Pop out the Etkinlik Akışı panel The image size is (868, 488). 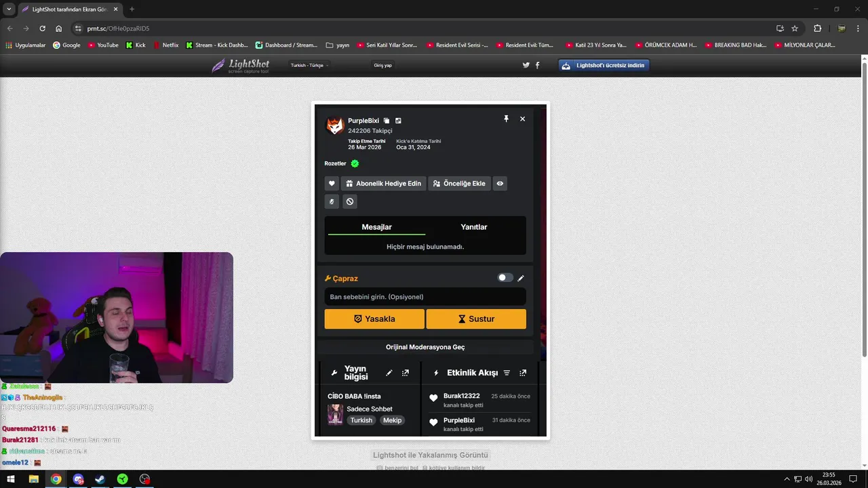(523, 373)
